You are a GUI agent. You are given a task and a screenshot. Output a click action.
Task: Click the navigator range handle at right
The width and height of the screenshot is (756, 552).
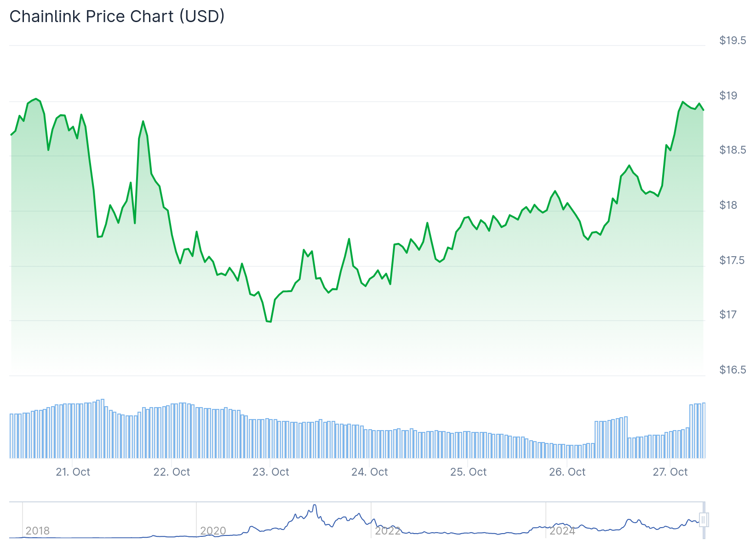pos(704,520)
